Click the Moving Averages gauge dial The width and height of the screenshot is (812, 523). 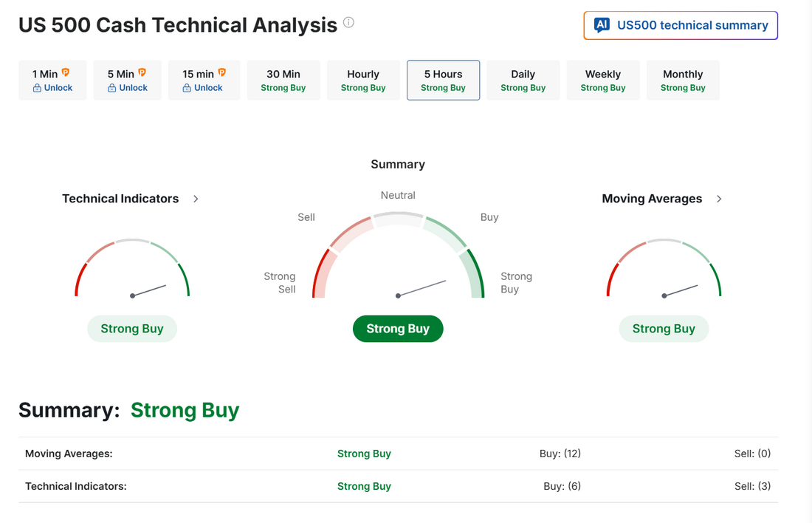664,268
